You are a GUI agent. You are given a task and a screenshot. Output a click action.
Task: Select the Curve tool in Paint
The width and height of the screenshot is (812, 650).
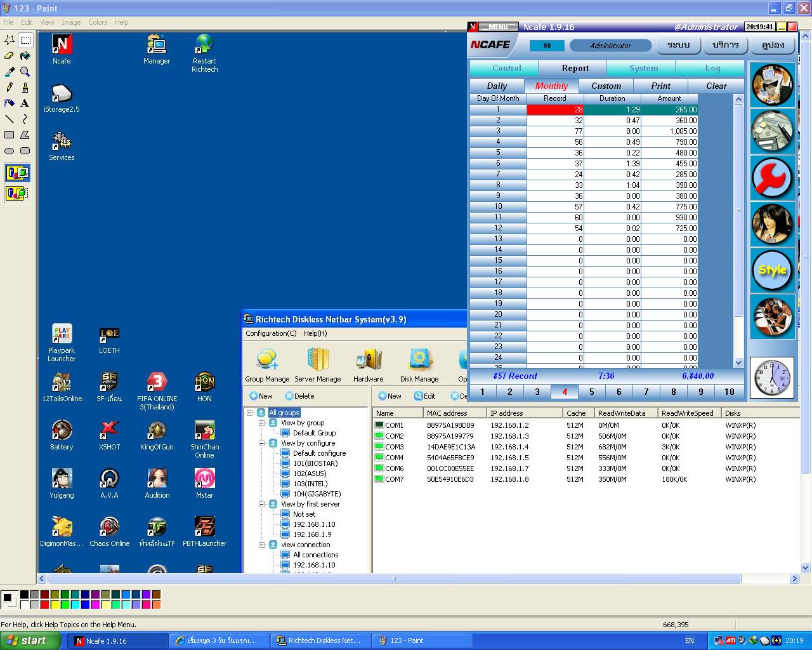pos(25,119)
